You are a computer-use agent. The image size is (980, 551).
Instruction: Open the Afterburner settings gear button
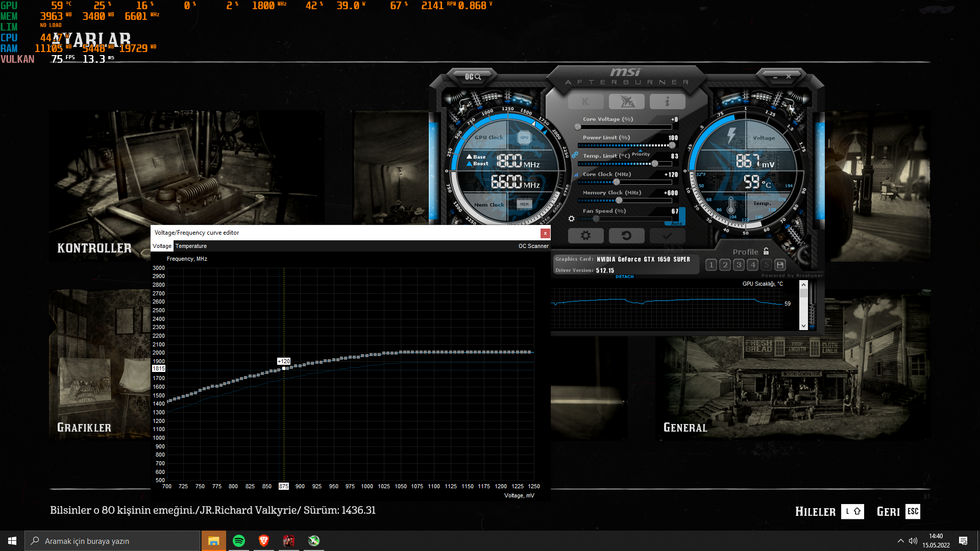[x=585, y=235]
